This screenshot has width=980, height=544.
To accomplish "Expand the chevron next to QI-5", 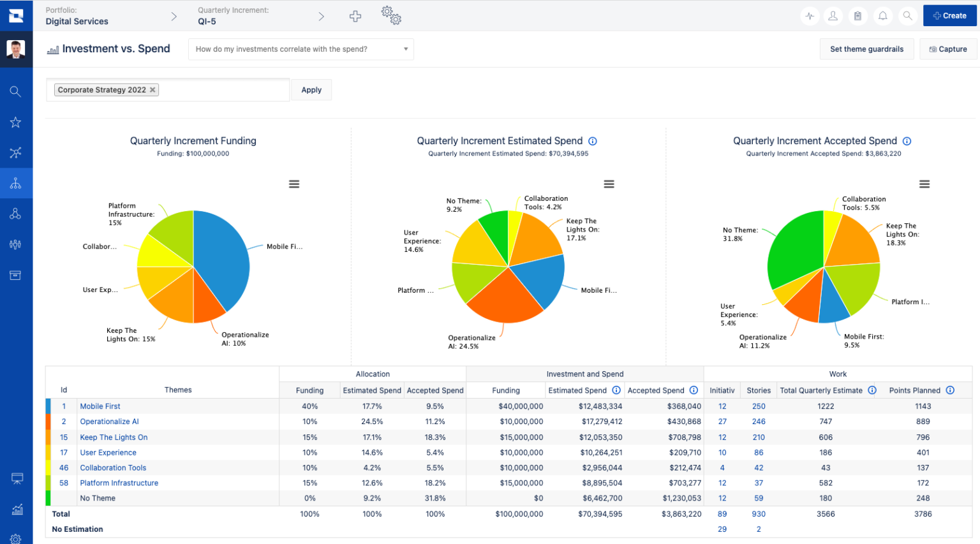I will 322,15.
